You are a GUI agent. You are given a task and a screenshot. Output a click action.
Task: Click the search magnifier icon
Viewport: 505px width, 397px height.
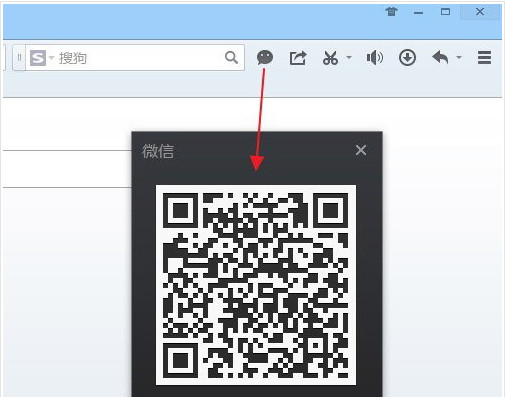231,58
